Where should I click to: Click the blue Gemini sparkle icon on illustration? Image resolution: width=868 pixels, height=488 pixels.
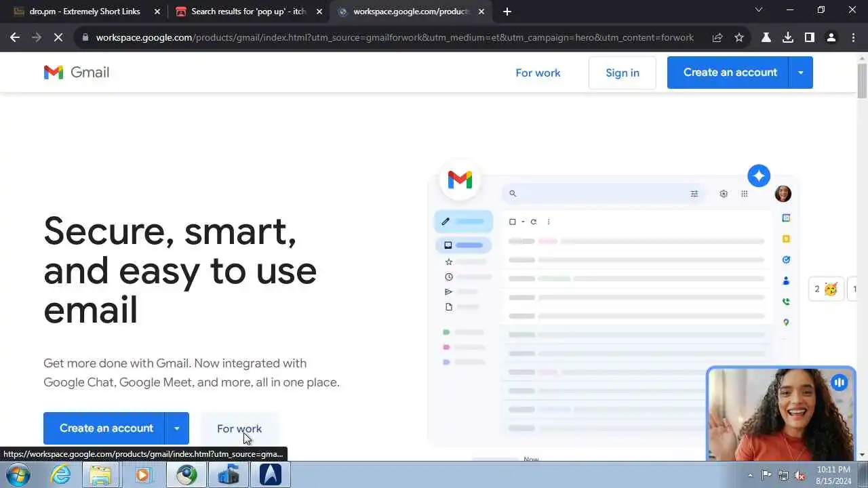[x=759, y=176]
